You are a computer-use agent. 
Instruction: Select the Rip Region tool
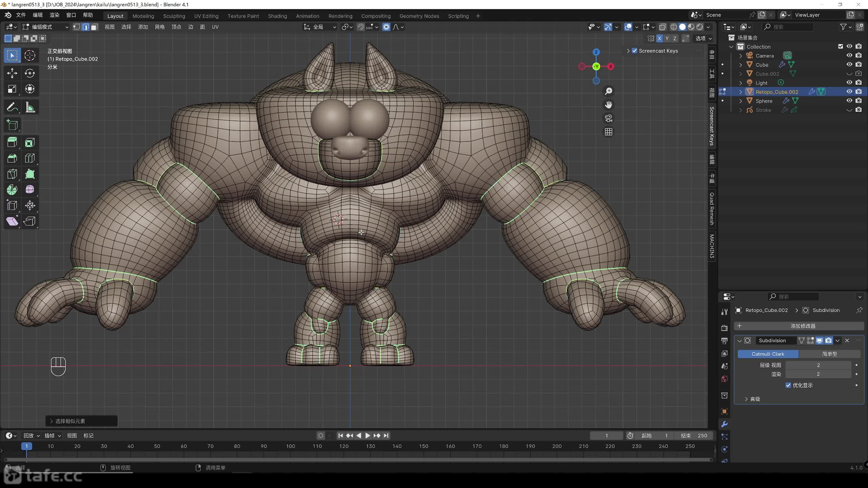(x=30, y=221)
